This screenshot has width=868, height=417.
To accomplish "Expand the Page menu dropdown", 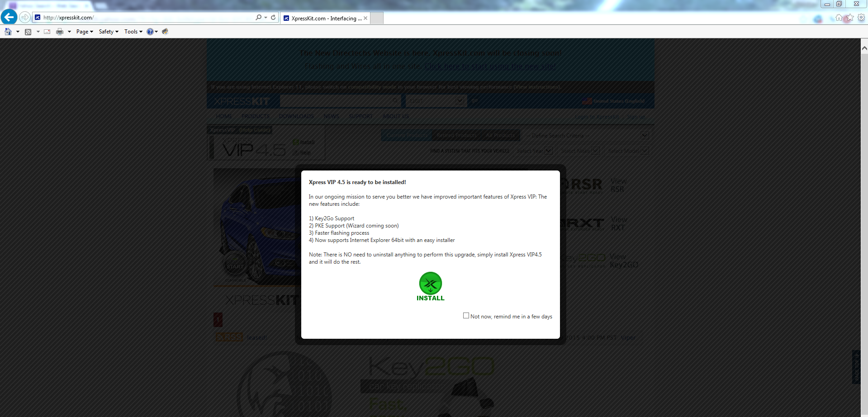I will (x=85, y=32).
